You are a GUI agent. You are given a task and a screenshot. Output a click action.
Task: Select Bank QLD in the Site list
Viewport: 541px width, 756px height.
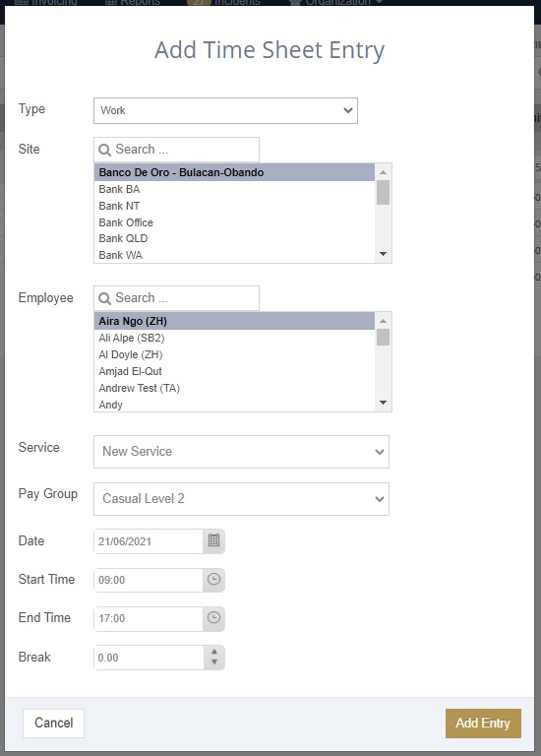[x=123, y=238]
